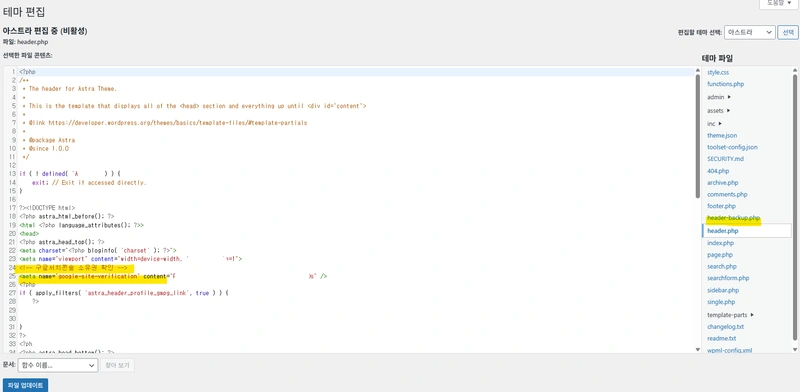Open the theme selector dropdown showing 아스트라
The height and width of the screenshot is (392, 800).
pos(749,32)
